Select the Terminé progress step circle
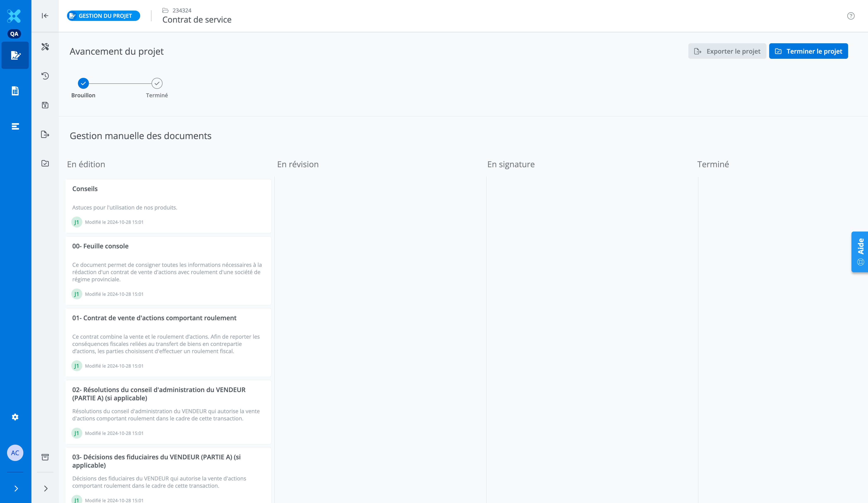This screenshot has width=868, height=503. pos(157,83)
